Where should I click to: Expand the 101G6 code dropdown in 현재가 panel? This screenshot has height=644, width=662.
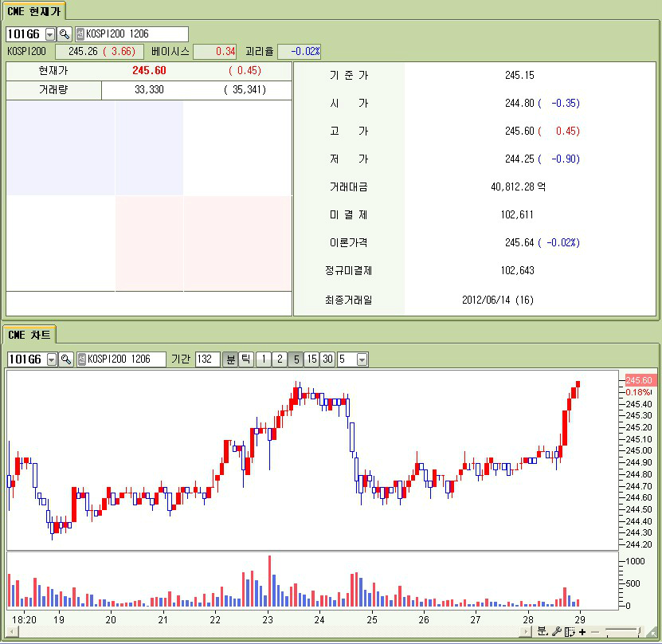[x=50, y=34]
